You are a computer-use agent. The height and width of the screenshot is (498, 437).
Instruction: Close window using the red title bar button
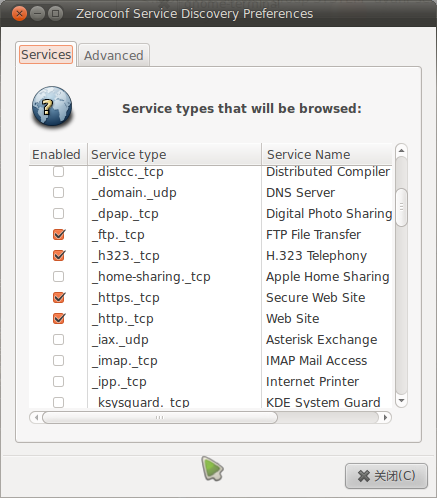19,14
